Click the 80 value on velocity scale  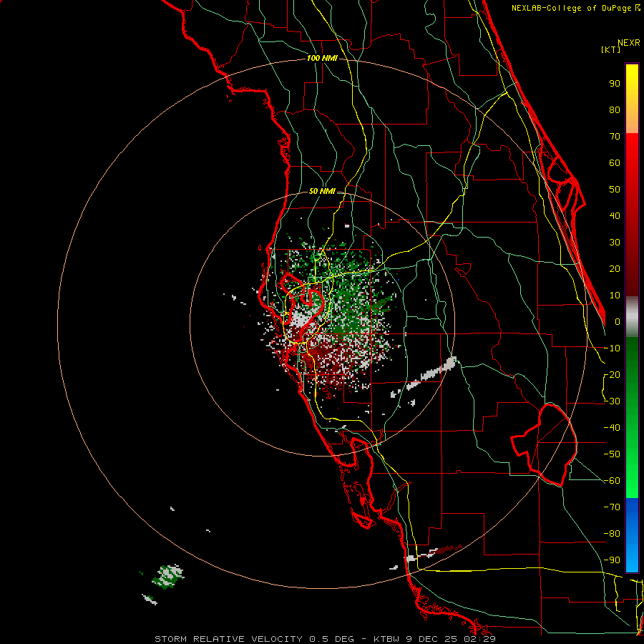coord(615,110)
